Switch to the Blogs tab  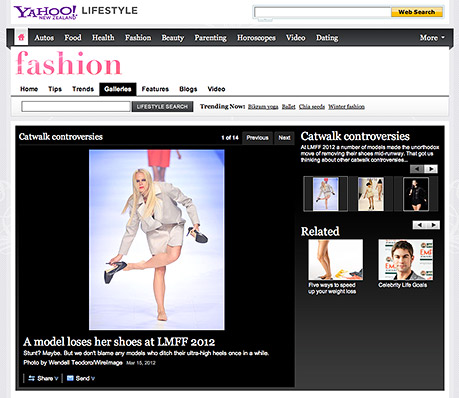click(x=188, y=89)
